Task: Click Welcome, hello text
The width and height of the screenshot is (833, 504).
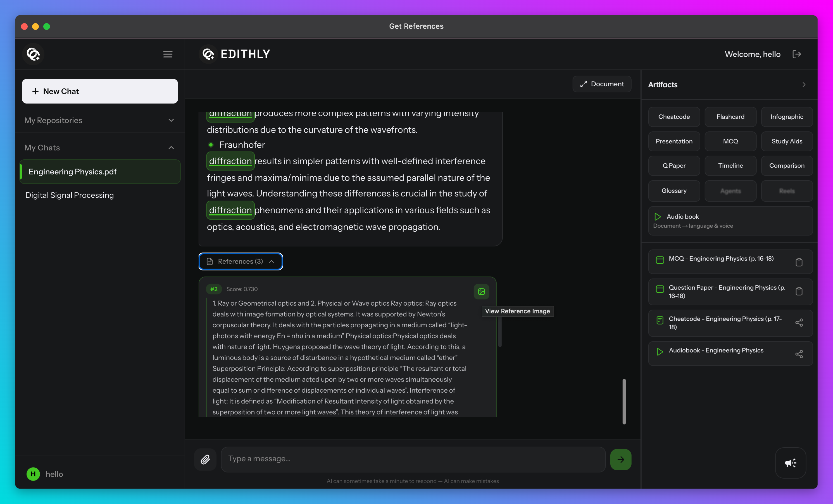Action: [753, 54]
